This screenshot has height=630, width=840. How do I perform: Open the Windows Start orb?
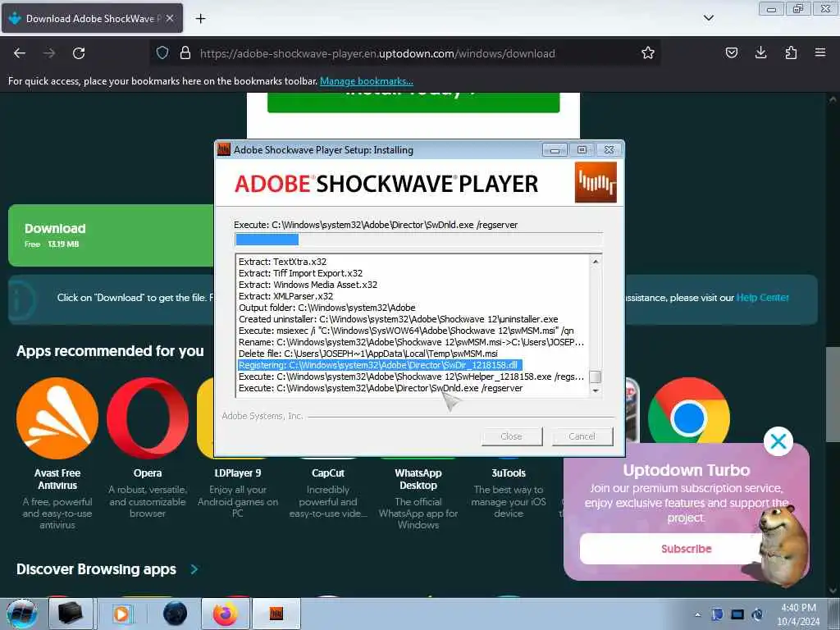click(22, 614)
